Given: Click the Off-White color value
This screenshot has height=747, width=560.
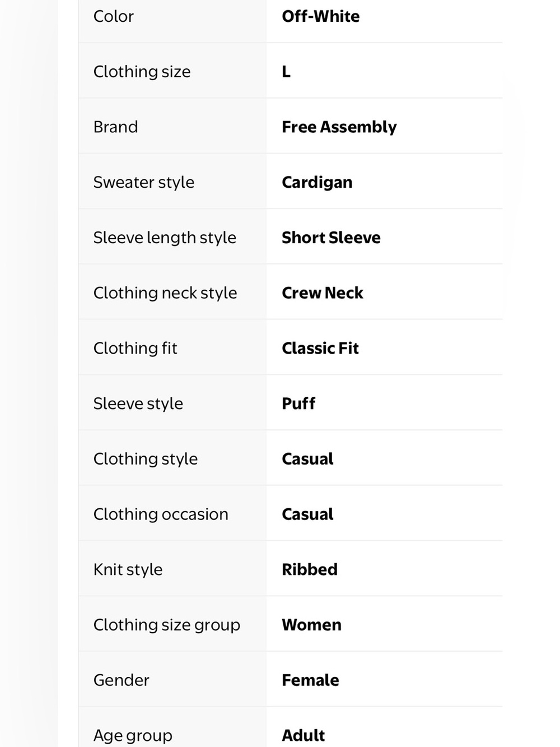Looking at the screenshot, I should coord(320,16).
